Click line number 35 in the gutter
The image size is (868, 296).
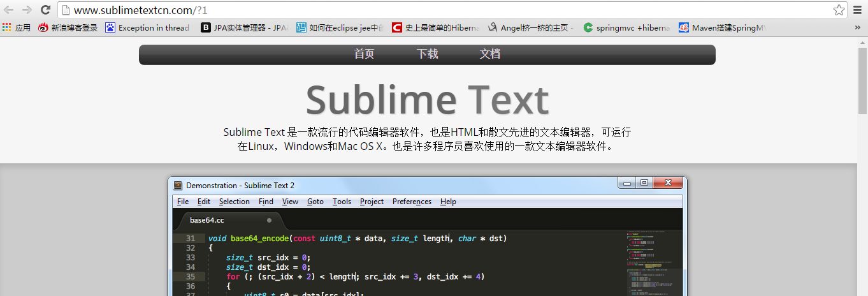coord(190,277)
